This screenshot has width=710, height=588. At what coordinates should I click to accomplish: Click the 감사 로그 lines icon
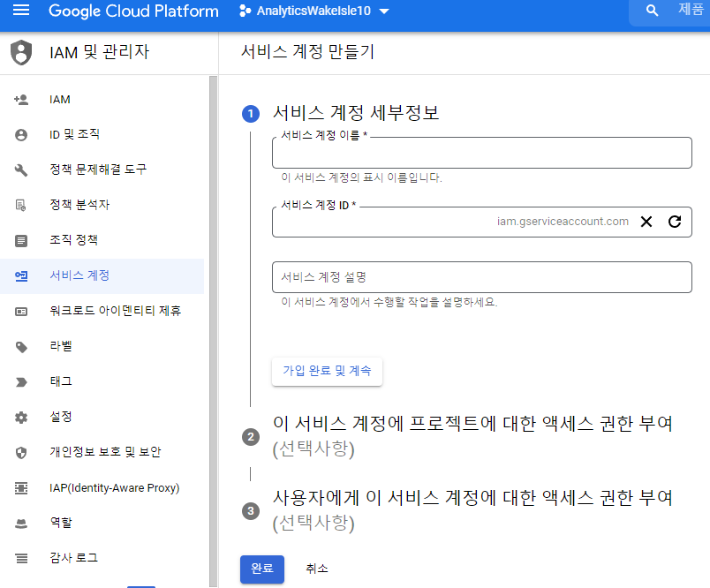21,559
